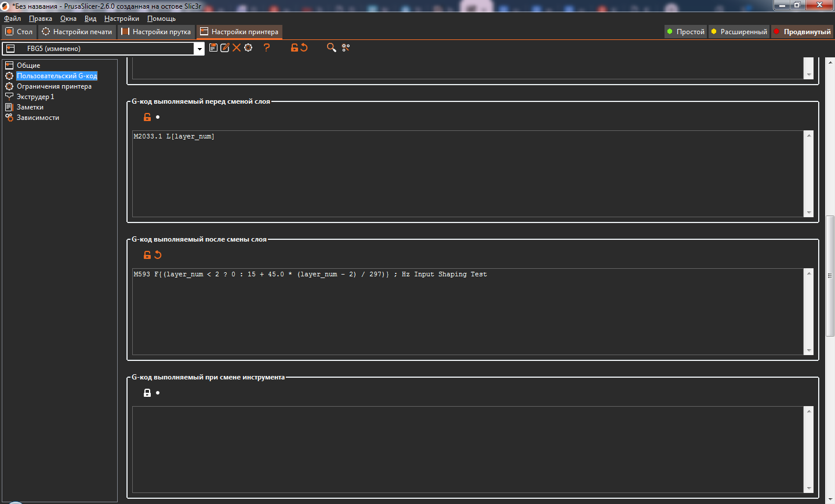The image size is (835, 504).
Task: Switch to Простой mode
Action: point(686,32)
